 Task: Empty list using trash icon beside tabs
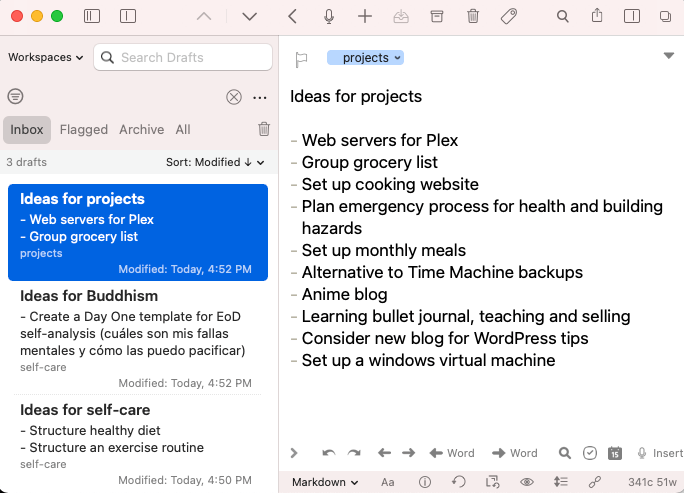[264, 129]
